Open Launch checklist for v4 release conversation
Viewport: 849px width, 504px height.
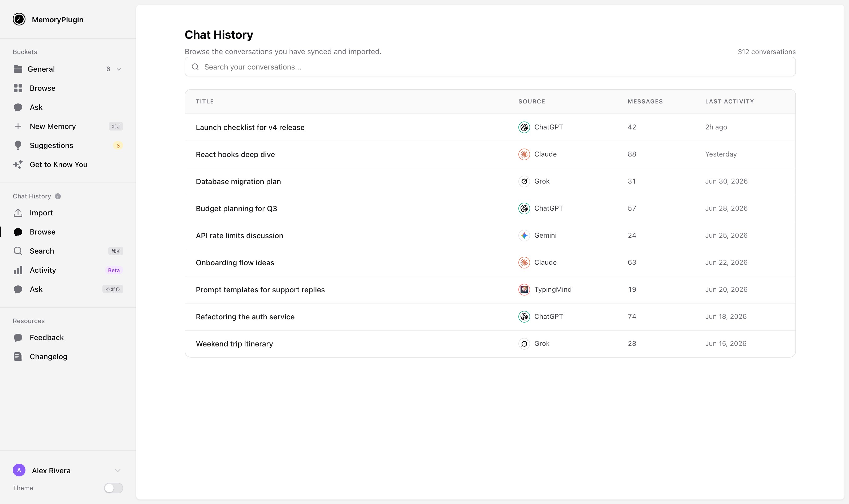click(x=250, y=127)
